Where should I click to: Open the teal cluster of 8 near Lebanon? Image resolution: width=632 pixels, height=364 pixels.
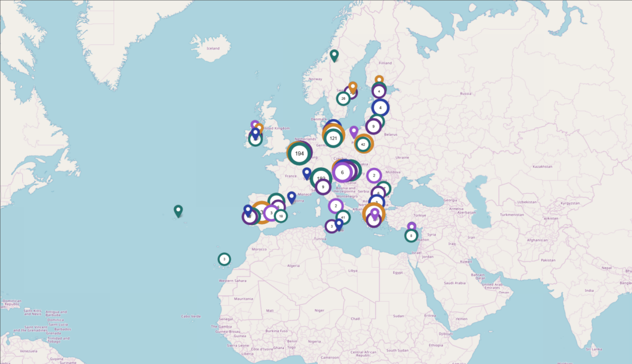[x=411, y=236]
